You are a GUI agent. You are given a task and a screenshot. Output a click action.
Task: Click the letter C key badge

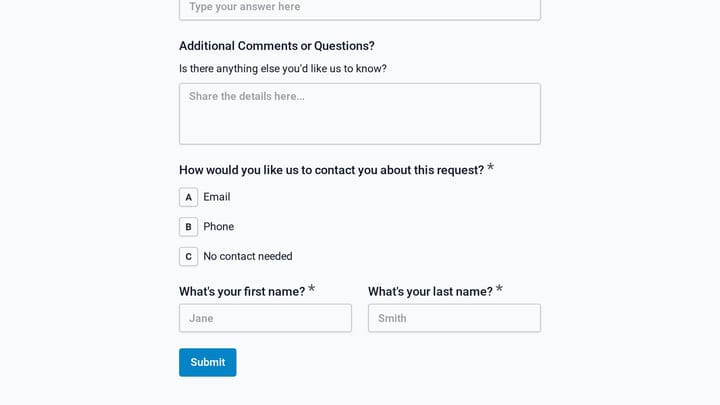tap(188, 257)
